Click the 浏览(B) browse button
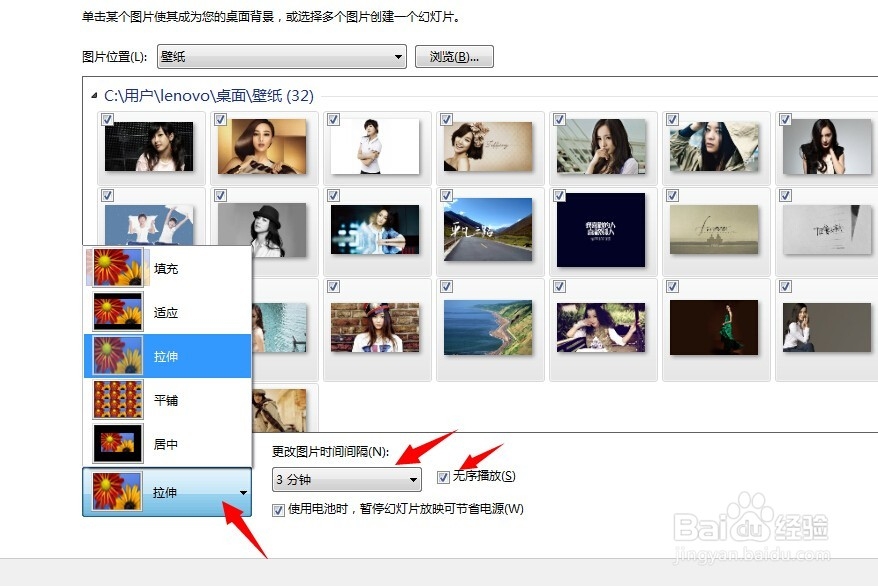Image resolution: width=878 pixels, height=586 pixels. tap(454, 56)
